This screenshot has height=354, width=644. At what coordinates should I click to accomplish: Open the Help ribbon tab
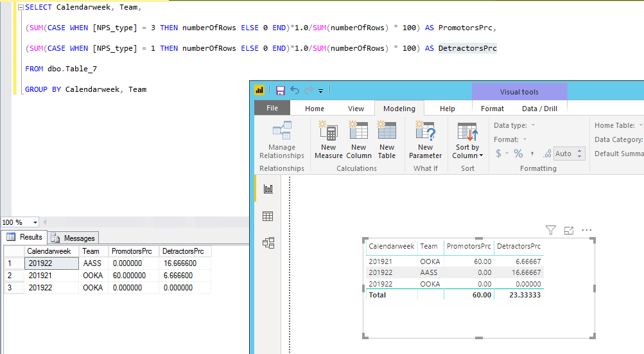(x=448, y=109)
